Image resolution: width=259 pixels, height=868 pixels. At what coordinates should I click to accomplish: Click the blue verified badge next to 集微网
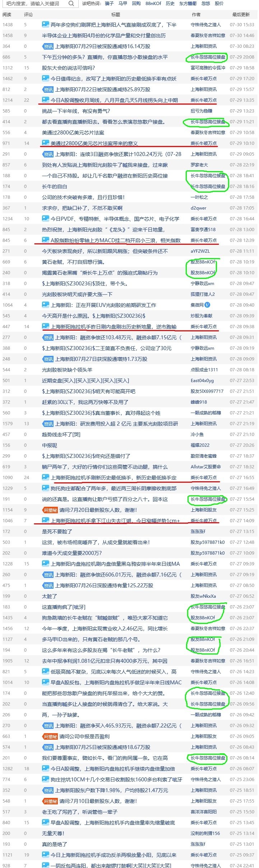point(207,305)
